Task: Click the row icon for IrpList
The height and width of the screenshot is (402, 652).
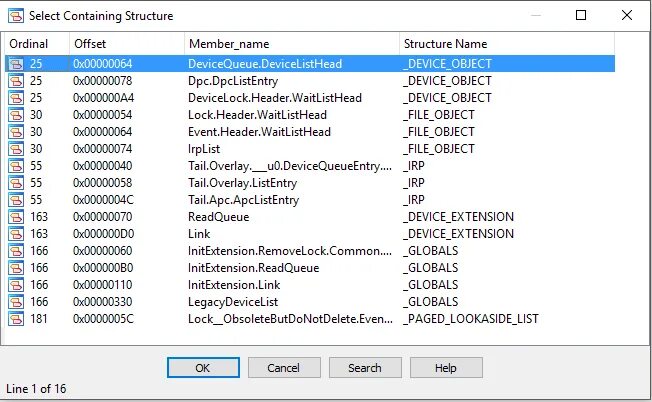Action: click(16, 149)
